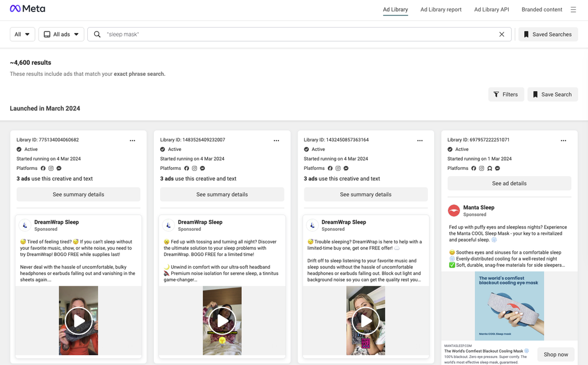
Task: Click Audience Network icon on Manta Sleep ad
Action: tap(489, 168)
